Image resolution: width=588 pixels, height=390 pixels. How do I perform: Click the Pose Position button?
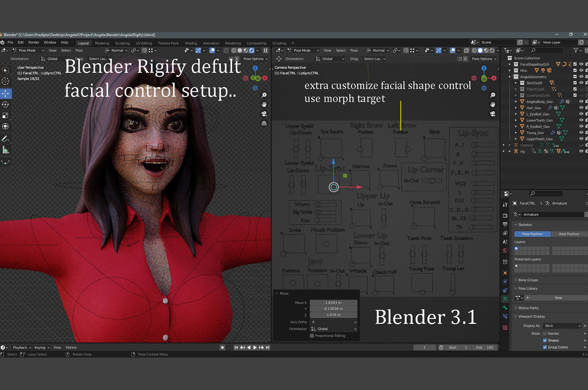532,234
